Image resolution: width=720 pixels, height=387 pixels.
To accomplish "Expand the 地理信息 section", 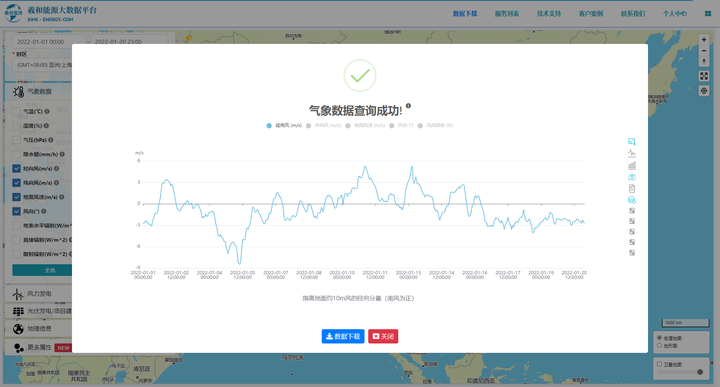I will [39, 329].
